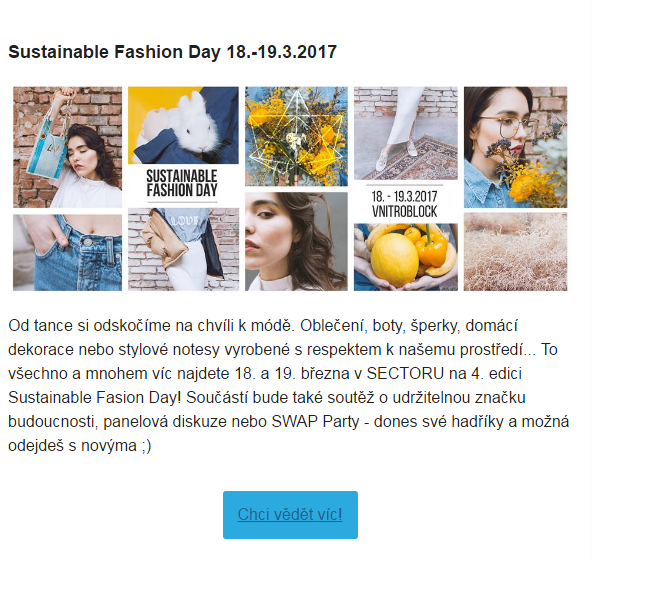666x592 pixels.
Task: Open the beige clutch bag photo
Action: click(x=183, y=249)
